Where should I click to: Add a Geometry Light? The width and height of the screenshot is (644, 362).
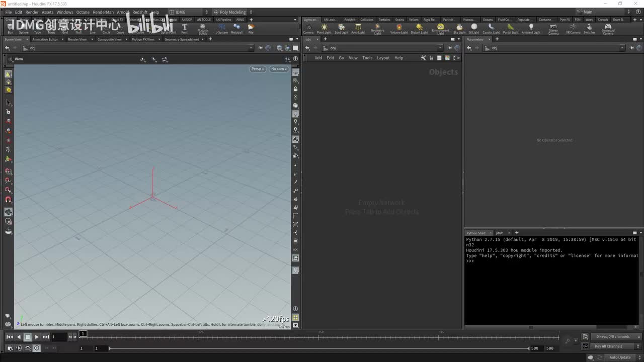[377, 29]
